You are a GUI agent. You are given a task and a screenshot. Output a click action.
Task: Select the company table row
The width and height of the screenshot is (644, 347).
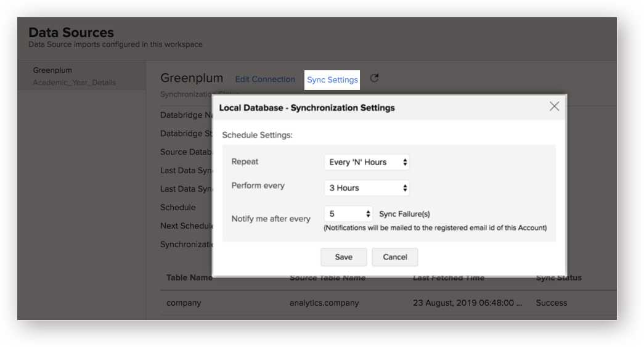pyautogui.click(x=184, y=303)
